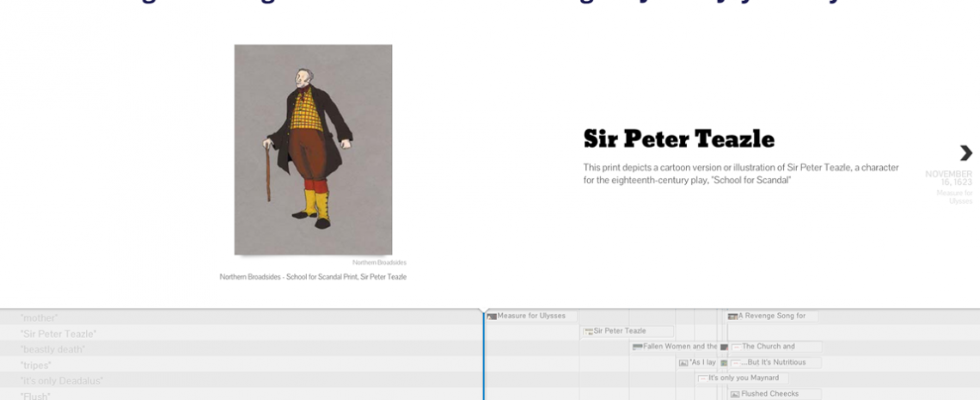Jump to Fallen Women and the event

[679, 347]
